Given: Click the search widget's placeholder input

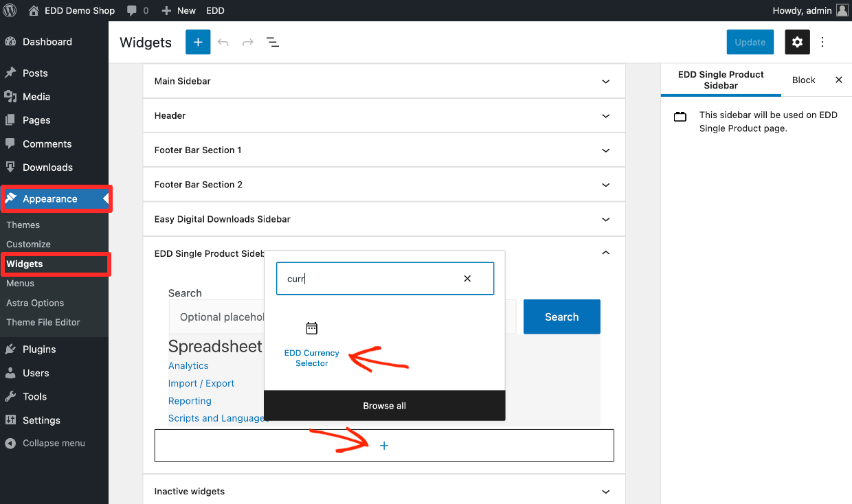Looking at the screenshot, I should coord(342,317).
